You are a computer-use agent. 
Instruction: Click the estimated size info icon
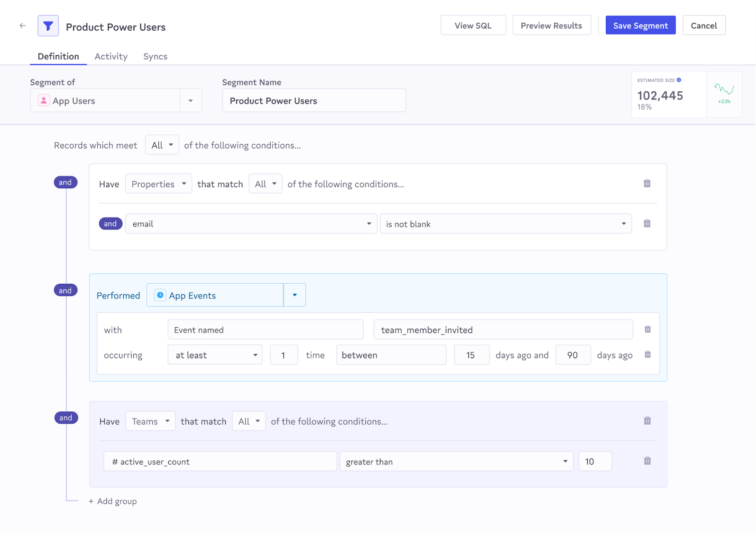[x=679, y=80]
